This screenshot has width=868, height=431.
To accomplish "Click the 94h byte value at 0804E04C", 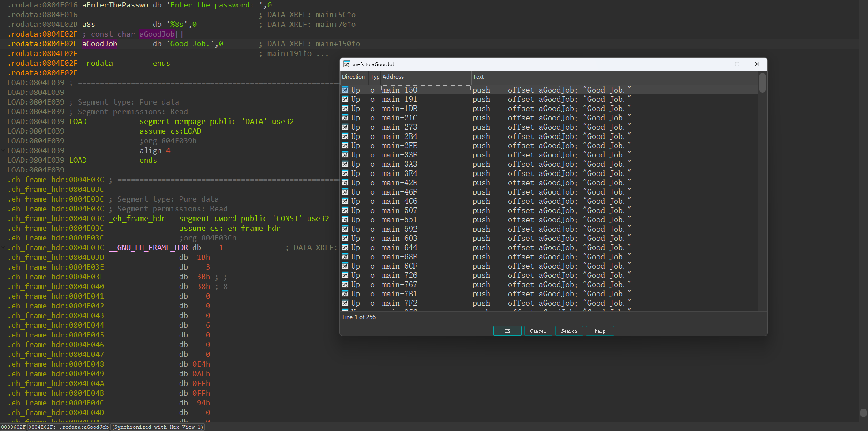I will click(203, 403).
